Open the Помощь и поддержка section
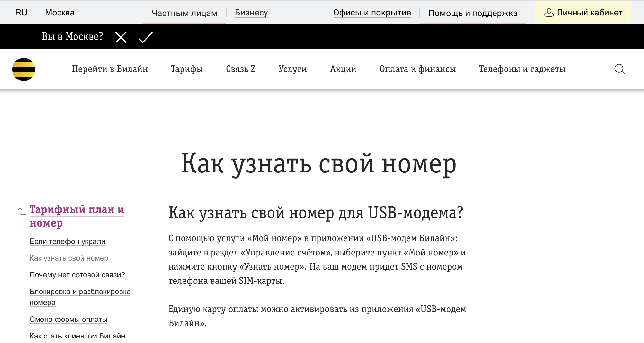 (x=473, y=13)
